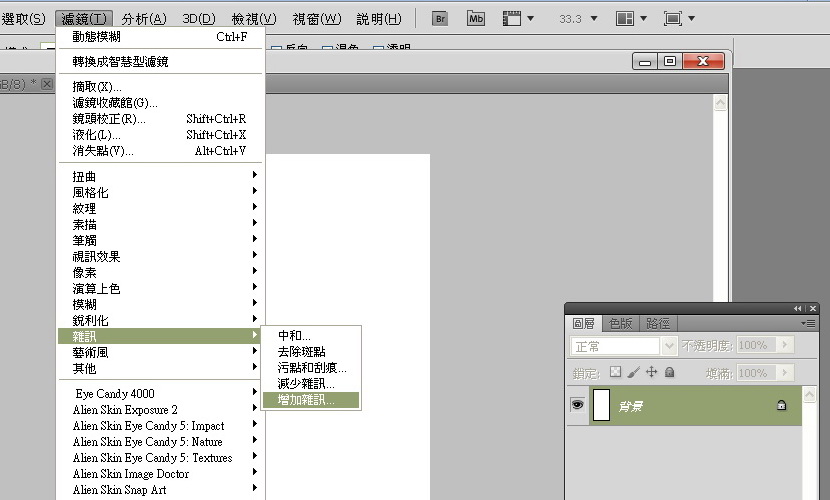Open the 風格化 filter group
The width and height of the screenshot is (830, 500).
point(159,192)
